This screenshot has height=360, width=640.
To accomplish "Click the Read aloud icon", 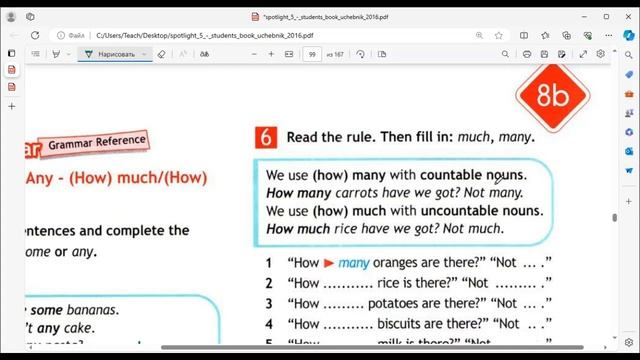I will coord(183,54).
